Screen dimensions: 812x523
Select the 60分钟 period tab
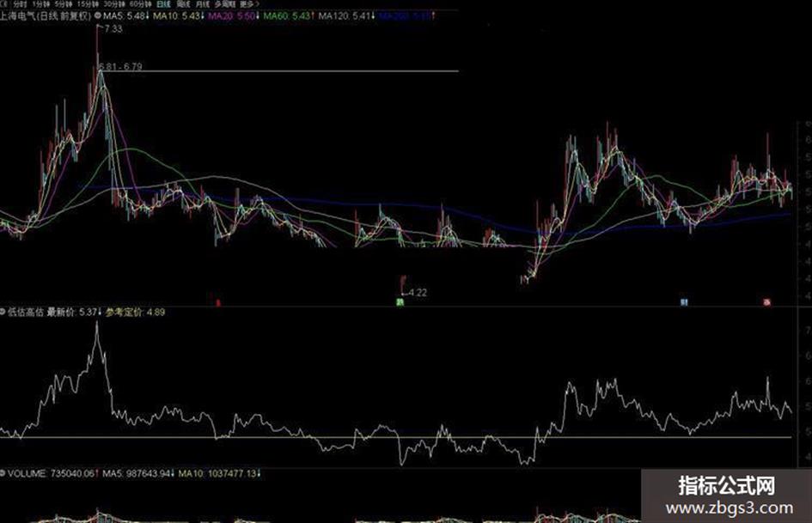pyautogui.click(x=140, y=3)
